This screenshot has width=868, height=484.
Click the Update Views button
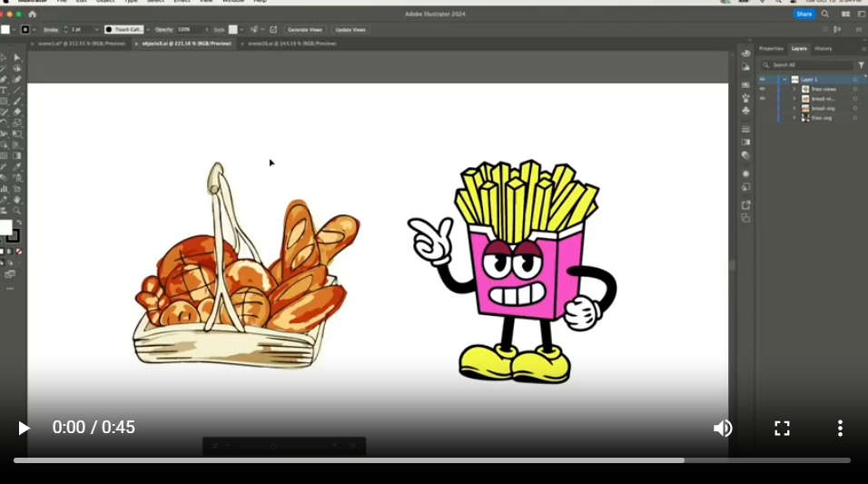[x=350, y=30]
